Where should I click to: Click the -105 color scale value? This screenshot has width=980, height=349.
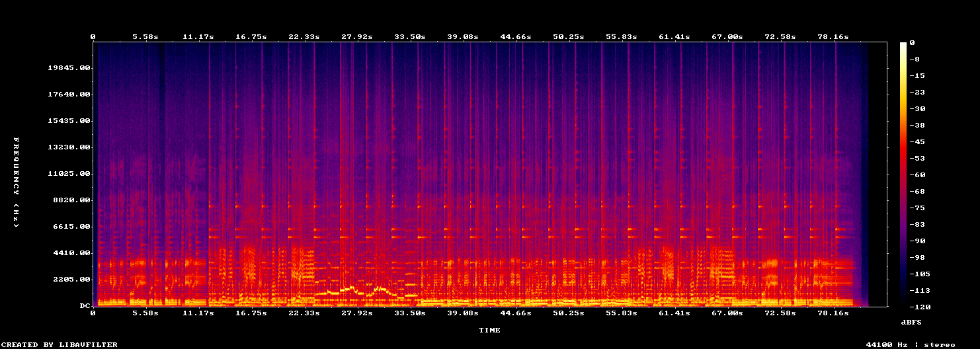pyautogui.click(x=920, y=274)
